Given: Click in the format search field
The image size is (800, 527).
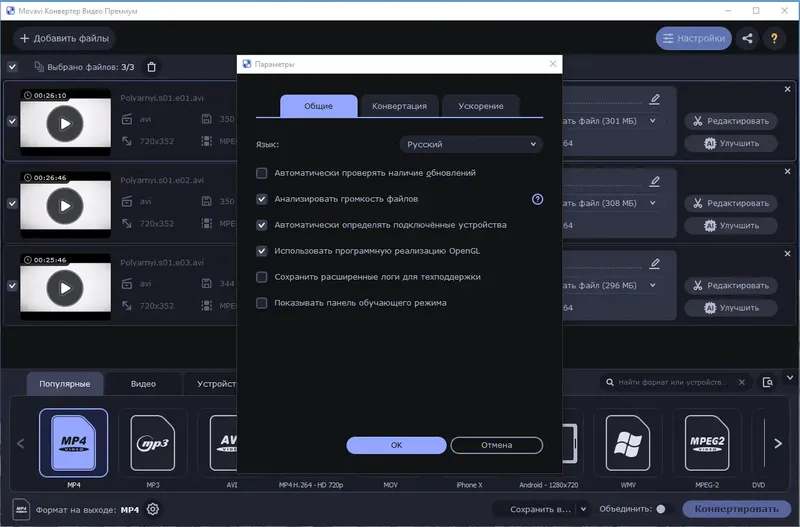Looking at the screenshot, I should [x=671, y=382].
